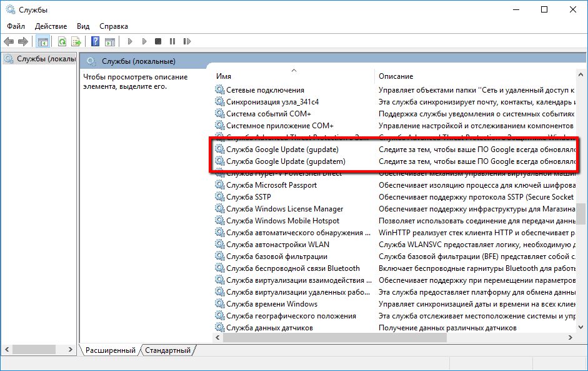Click gear icon beside Служба SSTP
Screen dimensions: 588x371
tap(219, 197)
